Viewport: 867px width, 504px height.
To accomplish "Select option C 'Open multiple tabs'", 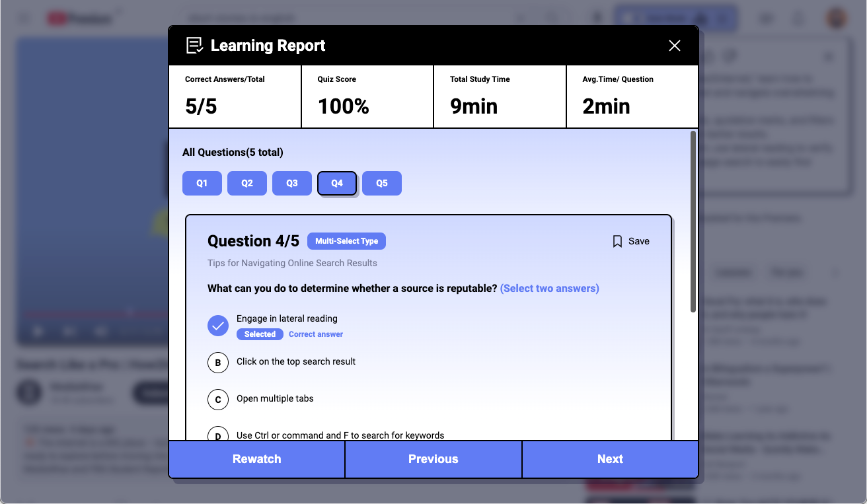I will pos(218,400).
